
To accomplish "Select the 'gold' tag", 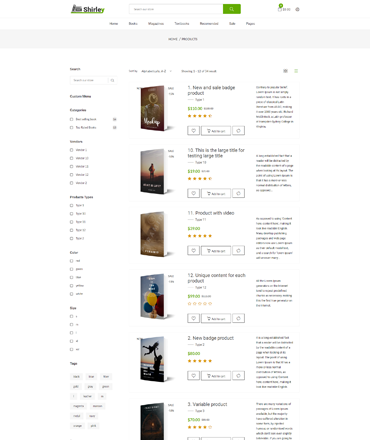I will [x=76, y=387].
